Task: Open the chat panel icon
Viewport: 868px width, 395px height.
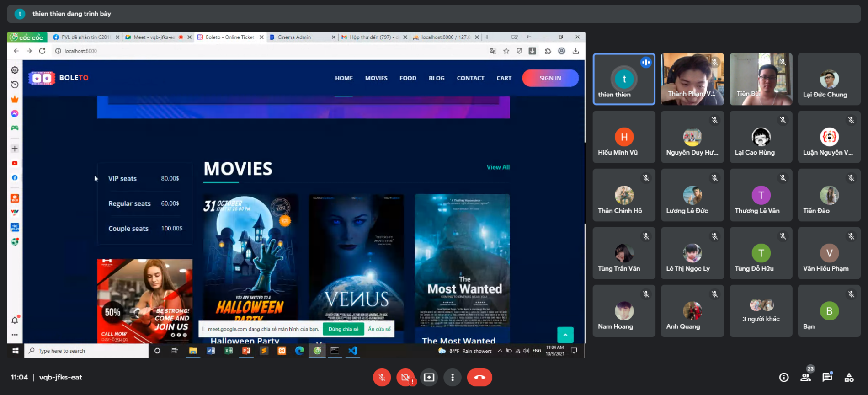Action: pos(827,377)
